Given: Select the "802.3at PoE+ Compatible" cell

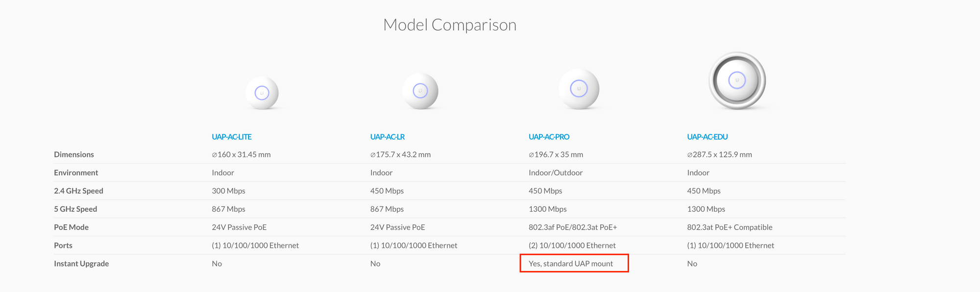Looking at the screenshot, I should click(x=730, y=227).
